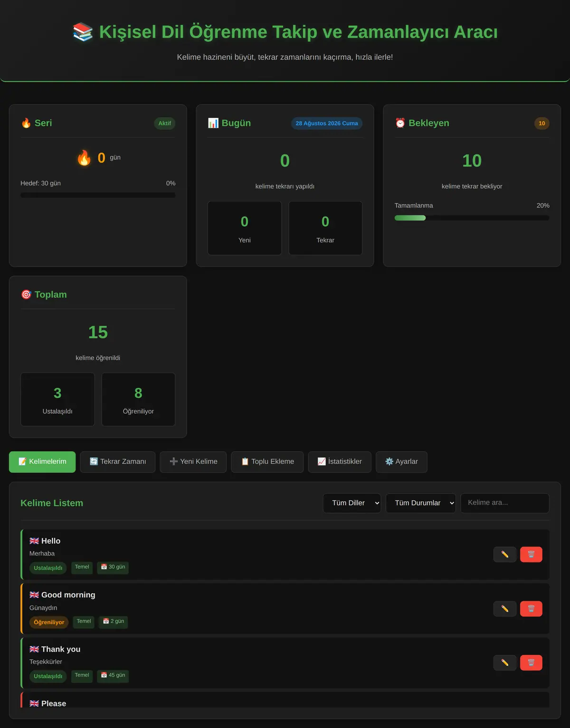This screenshot has height=728, width=570.
Task: Switch to the Kelimelerim tab
Action: (42, 462)
